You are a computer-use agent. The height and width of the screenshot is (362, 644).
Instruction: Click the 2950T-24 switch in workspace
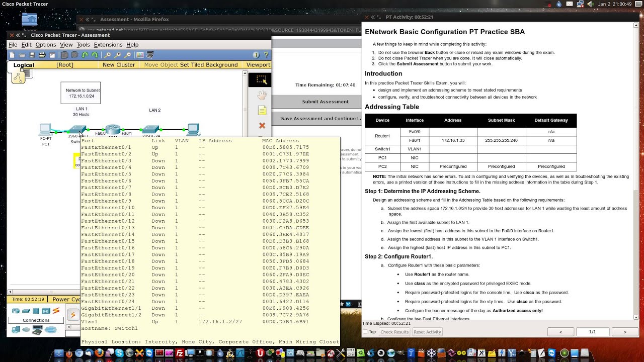(151, 130)
